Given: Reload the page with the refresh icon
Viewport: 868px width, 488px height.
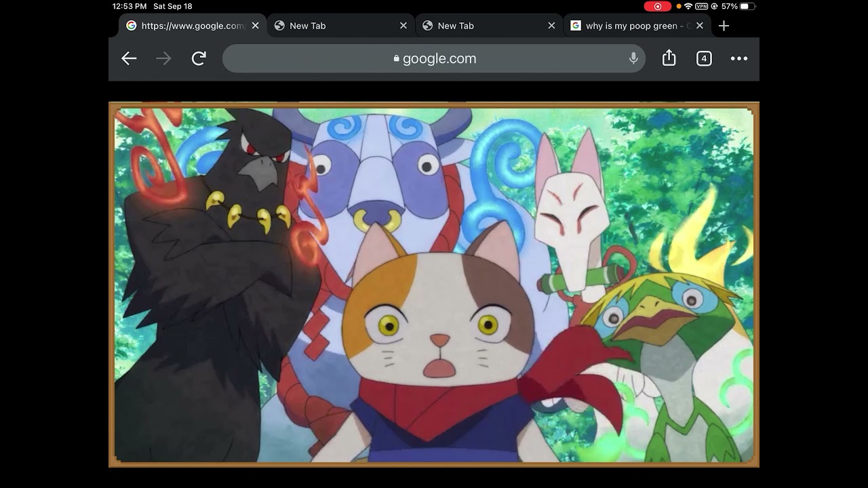Looking at the screenshot, I should 199,59.
